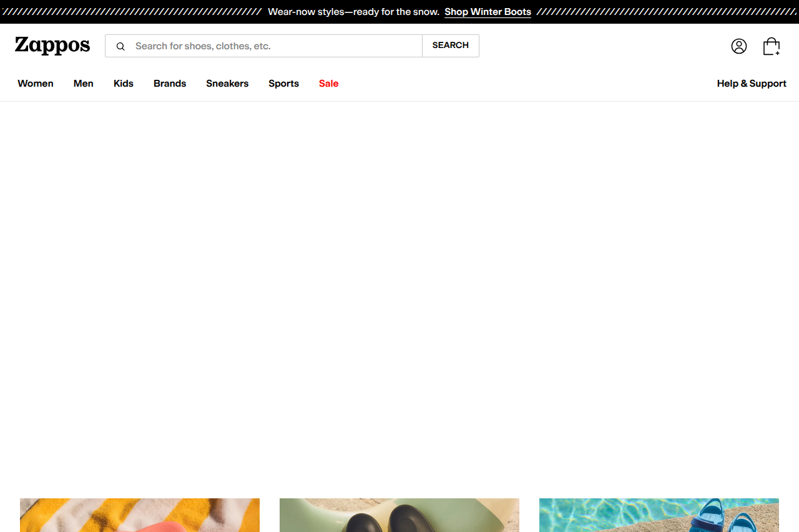Image resolution: width=799 pixels, height=532 pixels.
Task: Click the Zappos logo
Action: click(x=52, y=45)
